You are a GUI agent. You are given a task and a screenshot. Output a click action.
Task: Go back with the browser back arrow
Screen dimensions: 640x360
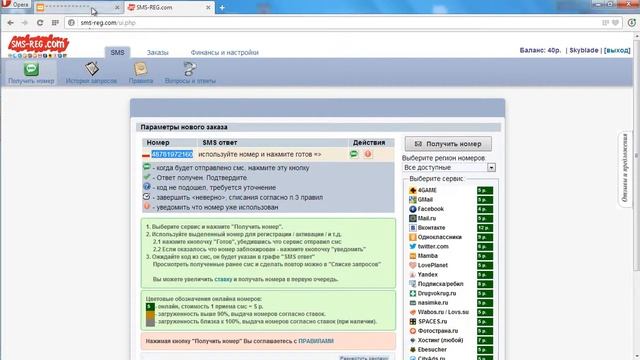click(x=11, y=23)
